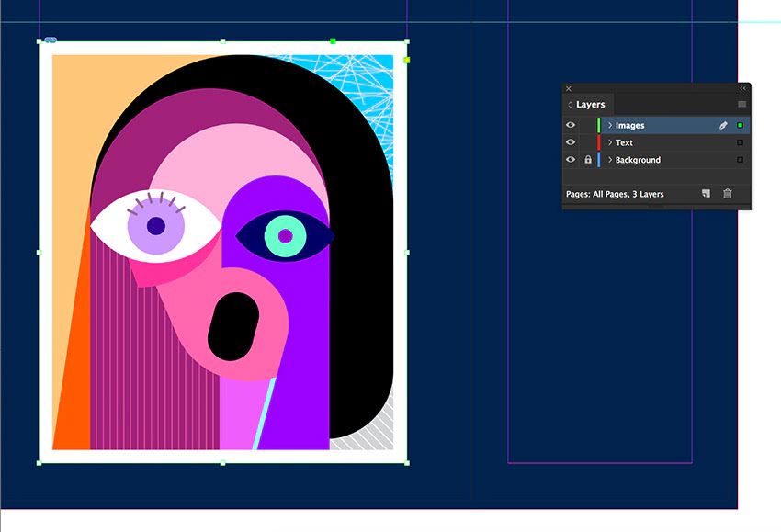Open the Layers panel flyout menu

point(741,105)
